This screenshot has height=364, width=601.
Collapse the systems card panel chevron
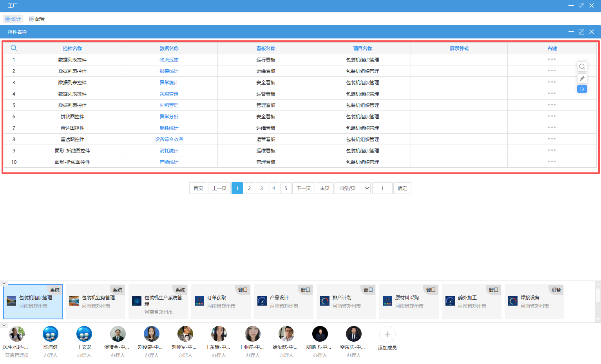pos(4,283)
